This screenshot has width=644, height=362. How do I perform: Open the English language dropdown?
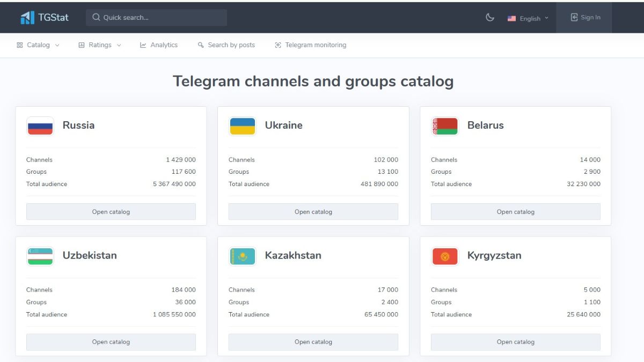[528, 18]
